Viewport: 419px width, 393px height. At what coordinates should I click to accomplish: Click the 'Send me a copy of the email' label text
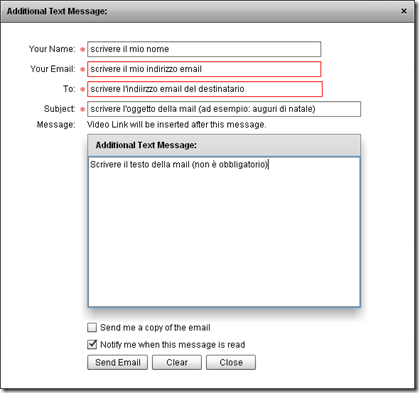155,328
